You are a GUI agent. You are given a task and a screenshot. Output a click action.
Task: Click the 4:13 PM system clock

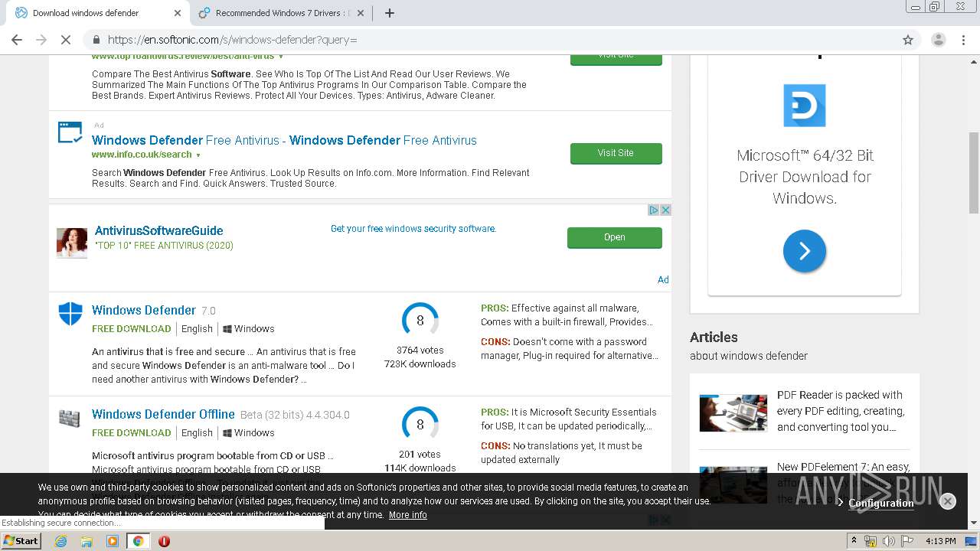click(x=940, y=541)
